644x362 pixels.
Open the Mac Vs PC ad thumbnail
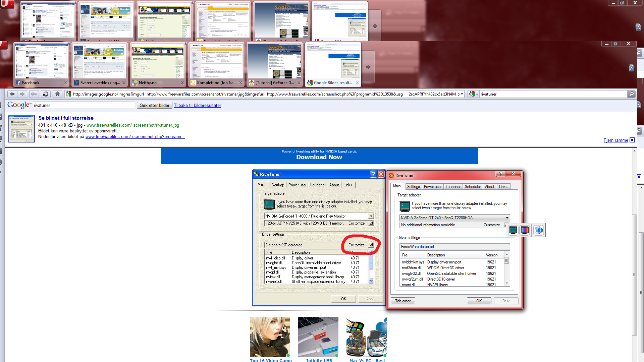click(367, 337)
